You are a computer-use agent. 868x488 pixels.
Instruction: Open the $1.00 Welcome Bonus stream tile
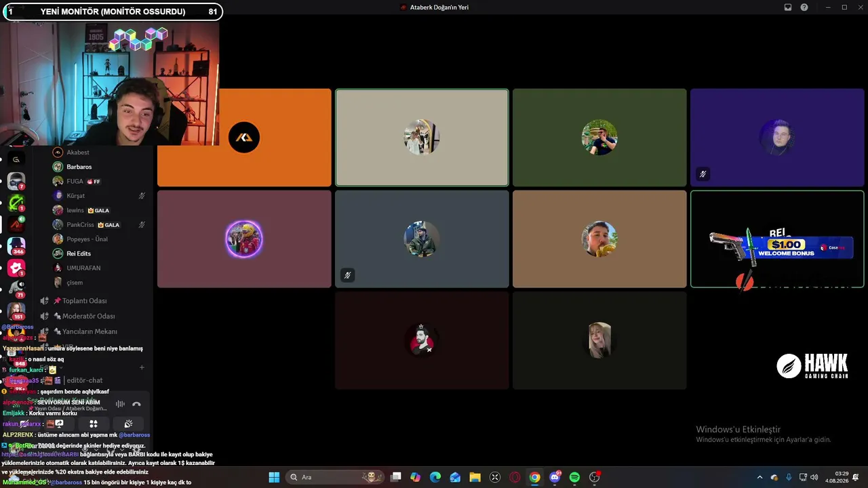777,239
